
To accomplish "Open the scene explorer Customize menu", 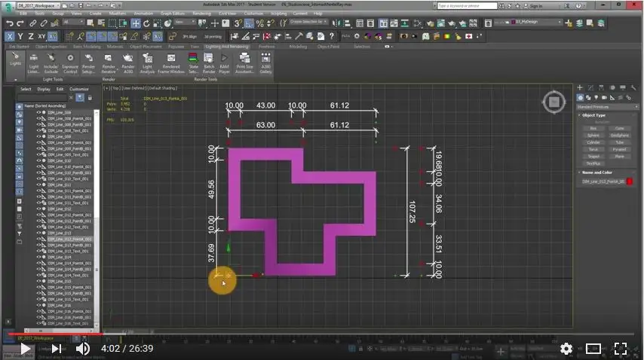I will (79, 89).
